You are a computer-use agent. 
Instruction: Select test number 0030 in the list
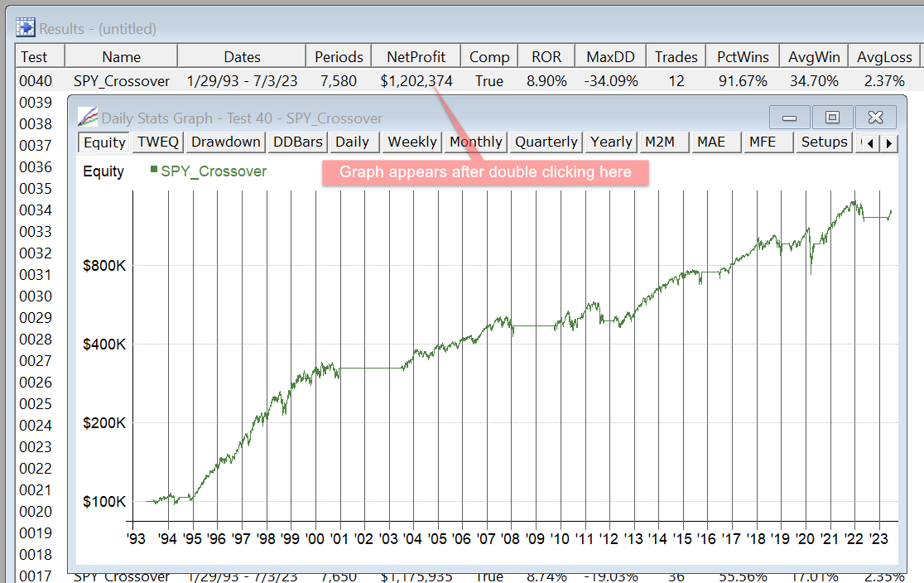[x=34, y=296]
